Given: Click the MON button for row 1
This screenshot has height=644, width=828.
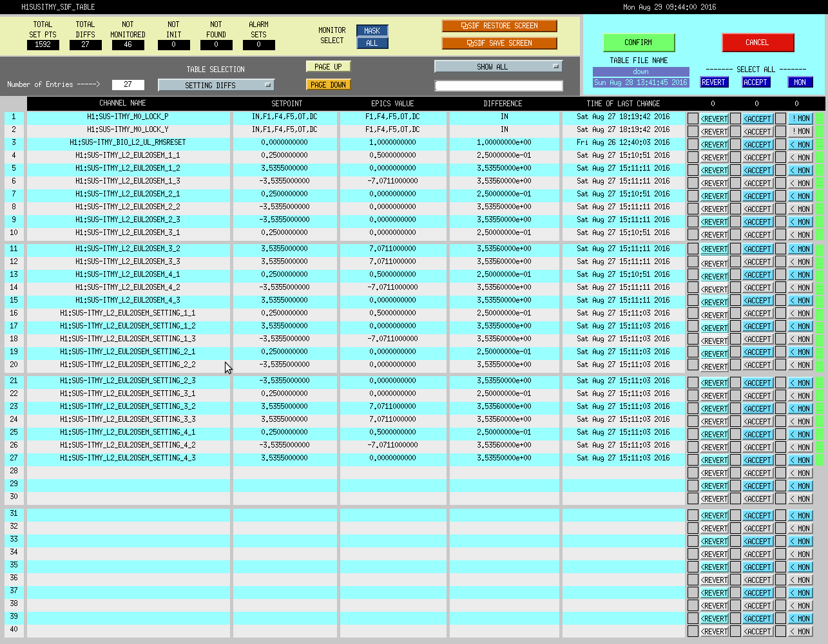Looking at the screenshot, I should coord(800,118).
